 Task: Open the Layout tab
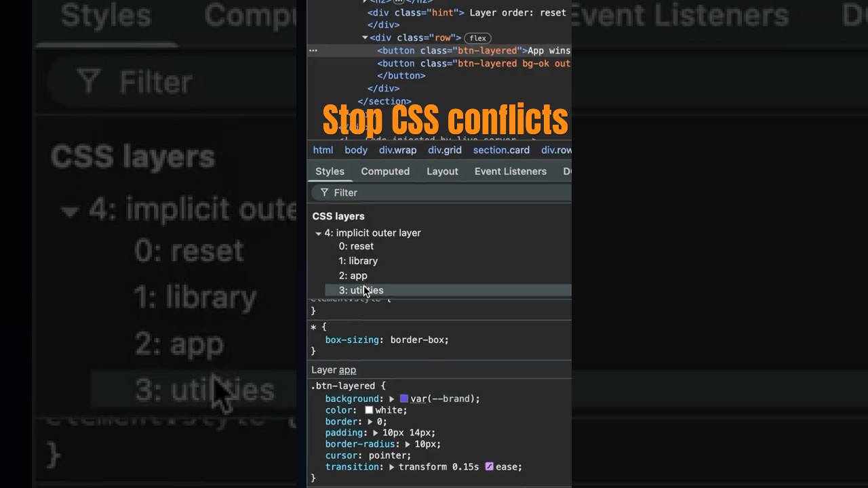click(442, 171)
